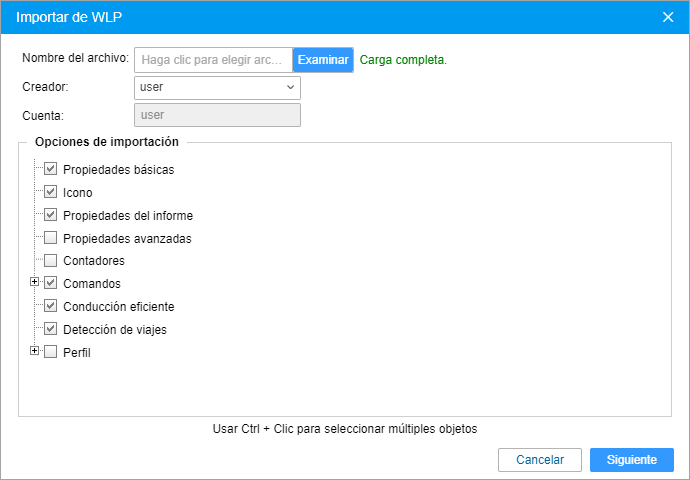Enable Propiedades avanzadas checkbox
The image size is (690, 480).
click(51, 238)
